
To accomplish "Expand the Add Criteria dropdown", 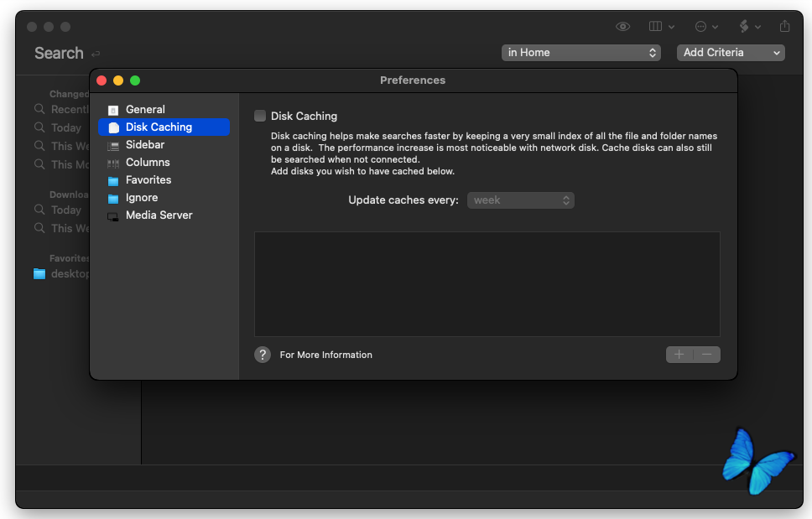I will [x=730, y=53].
